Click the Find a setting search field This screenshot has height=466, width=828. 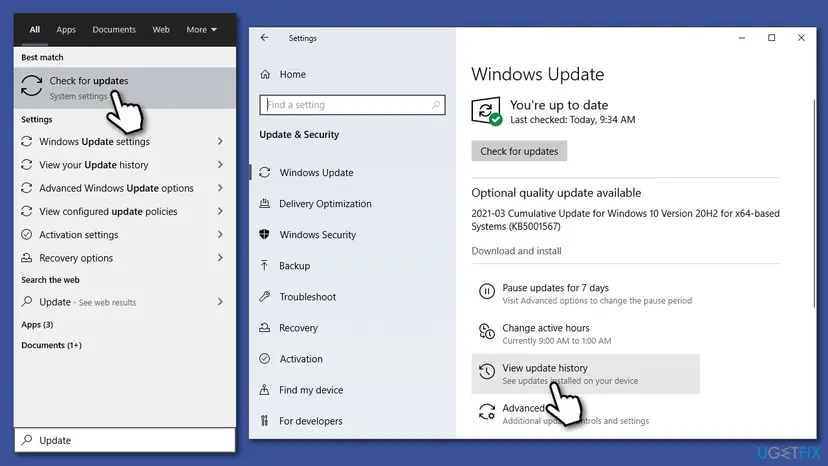[x=352, y=105]
